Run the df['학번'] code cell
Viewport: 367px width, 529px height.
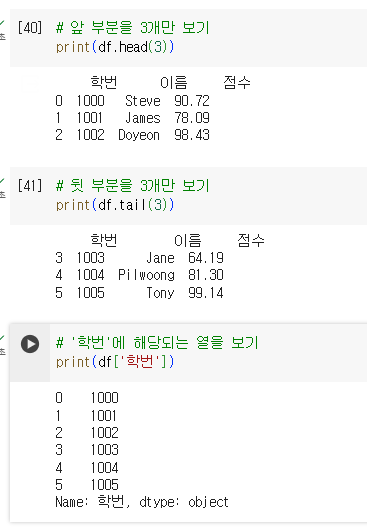(30, 344)
